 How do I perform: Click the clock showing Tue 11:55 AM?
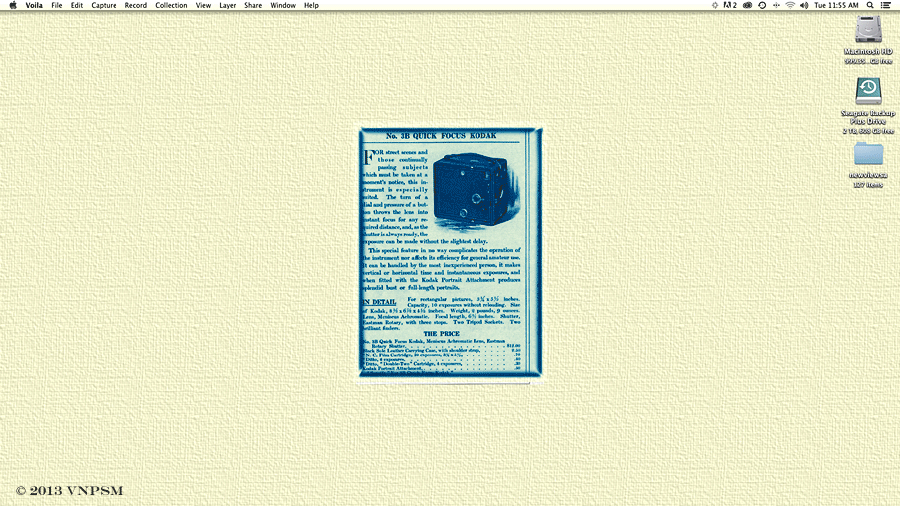click(836, 5)
